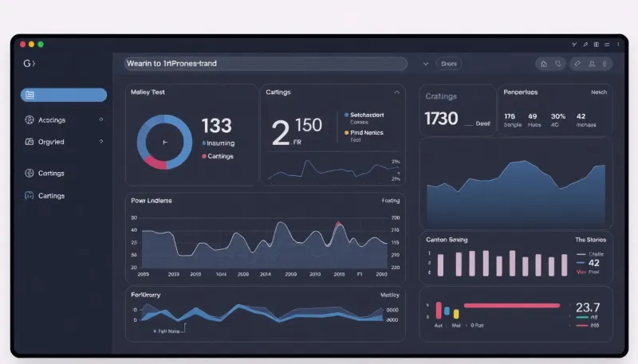
Task: Click the Wearin to 1riPrones-trand search field
Action: (266, 64)
